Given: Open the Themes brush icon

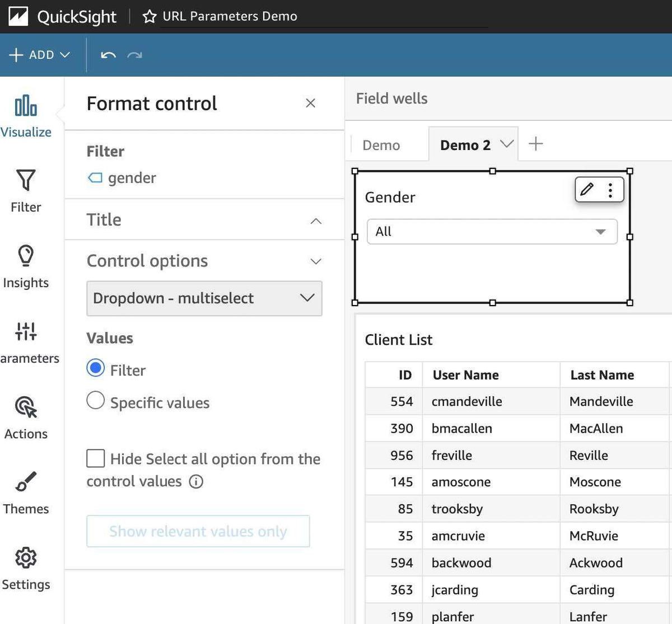Looking at the screenshot, I should pos(26,482).
